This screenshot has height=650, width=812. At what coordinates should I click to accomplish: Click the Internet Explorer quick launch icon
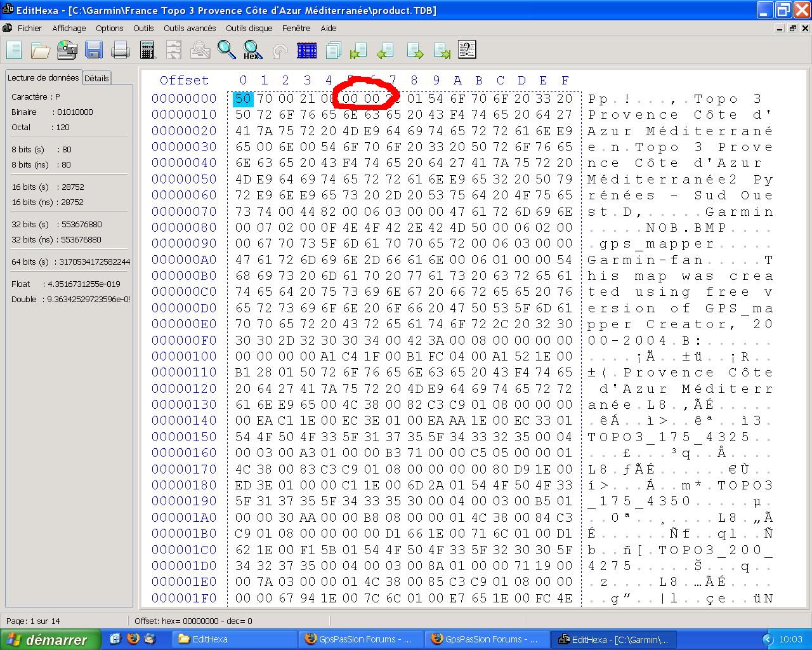click(x=115, y=639)
